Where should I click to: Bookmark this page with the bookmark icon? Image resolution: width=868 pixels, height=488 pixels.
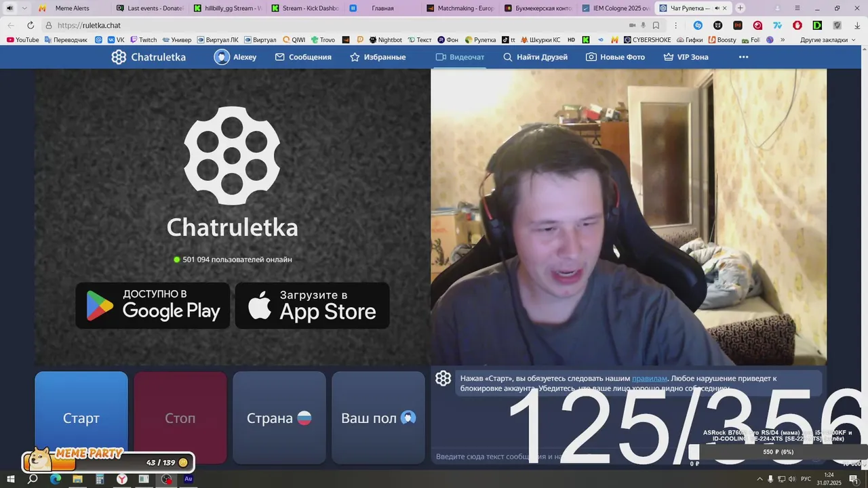(656, 25)
